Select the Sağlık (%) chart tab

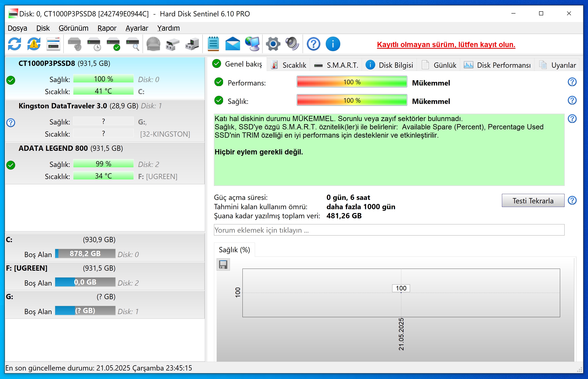click(x=234, y=250)
